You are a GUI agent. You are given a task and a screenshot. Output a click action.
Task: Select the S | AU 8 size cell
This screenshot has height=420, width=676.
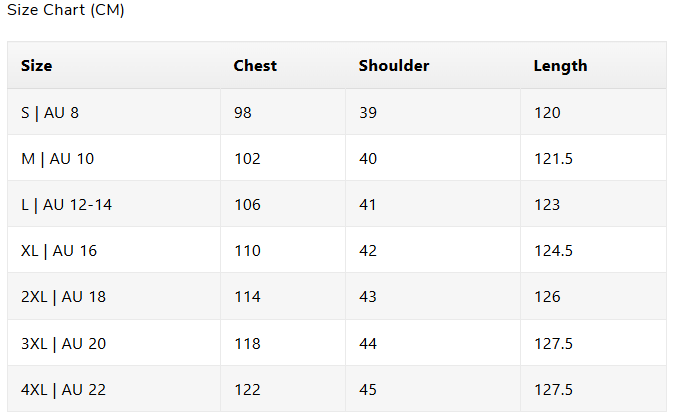[x=50, y=112]
